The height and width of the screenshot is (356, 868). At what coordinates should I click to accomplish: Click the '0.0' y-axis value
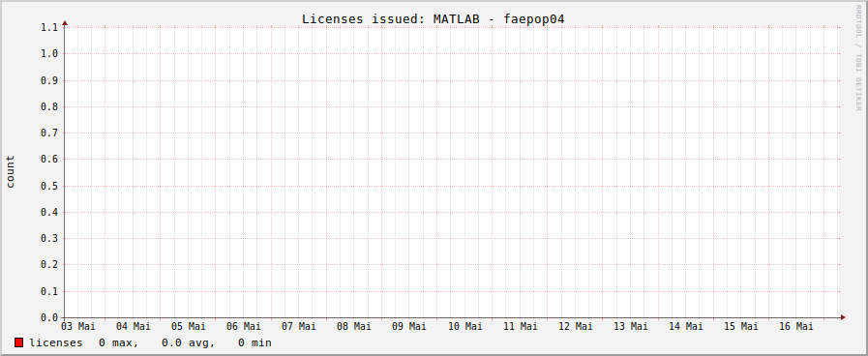[x=49, y=318]
